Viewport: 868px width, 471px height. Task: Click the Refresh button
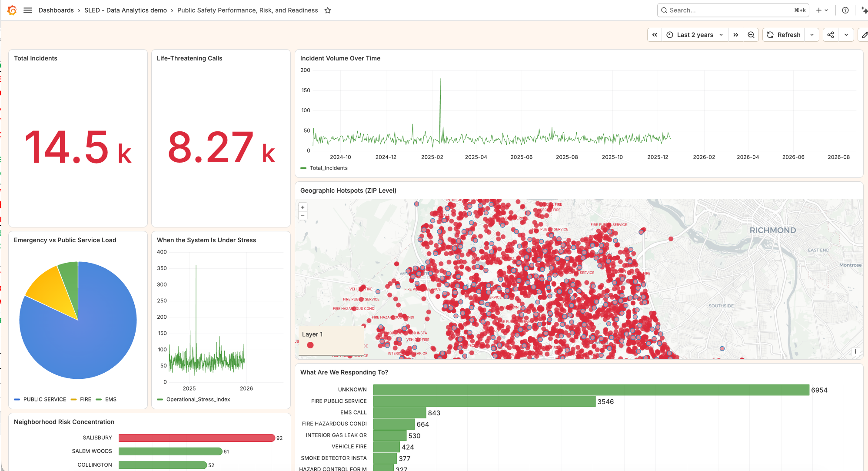pyautogui.click(x=783, y=35)
